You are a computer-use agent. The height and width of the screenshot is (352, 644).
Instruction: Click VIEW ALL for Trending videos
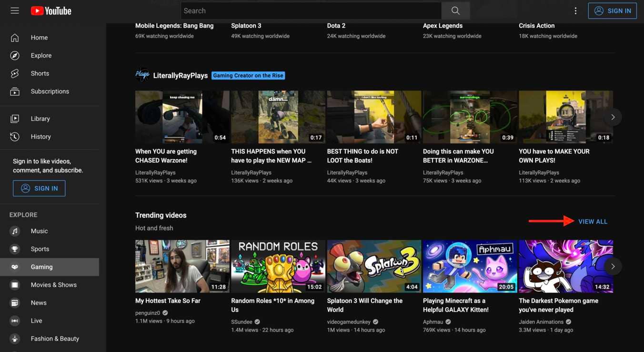(x=593, y=221)
